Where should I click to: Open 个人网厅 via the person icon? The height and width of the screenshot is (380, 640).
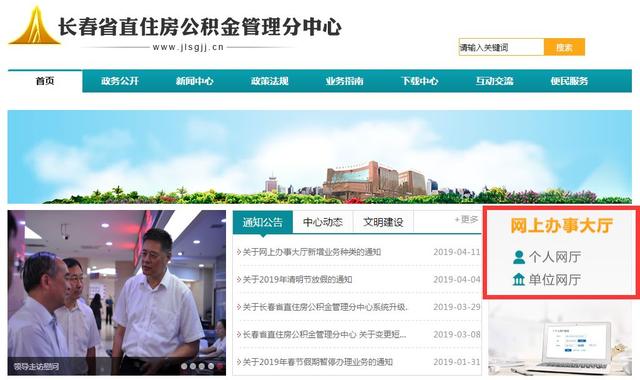(519, 257)
